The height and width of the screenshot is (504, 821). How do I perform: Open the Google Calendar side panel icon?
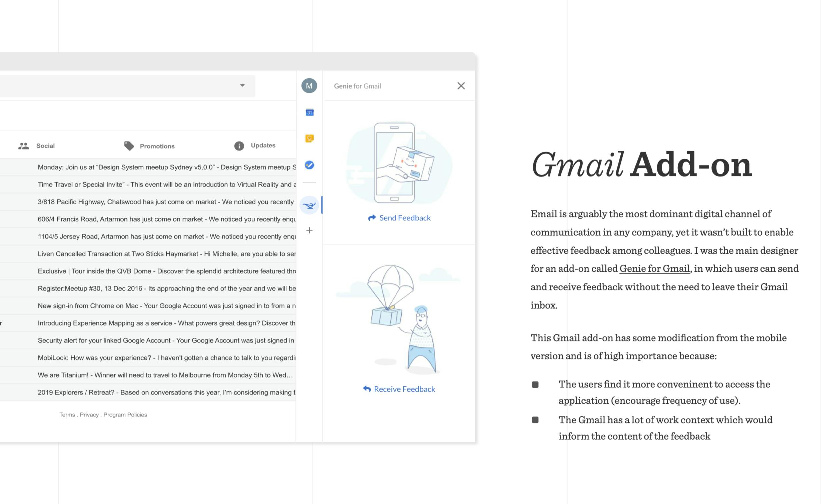[309, 112]
